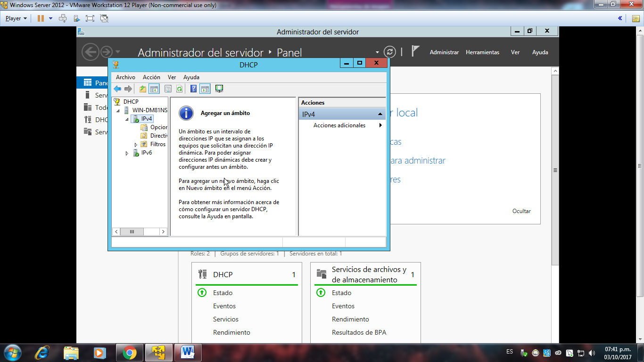Toggle the Action pane toolbar icon
Screen dimensions: 644x362
pyautogui.click(x=205, y=89)
